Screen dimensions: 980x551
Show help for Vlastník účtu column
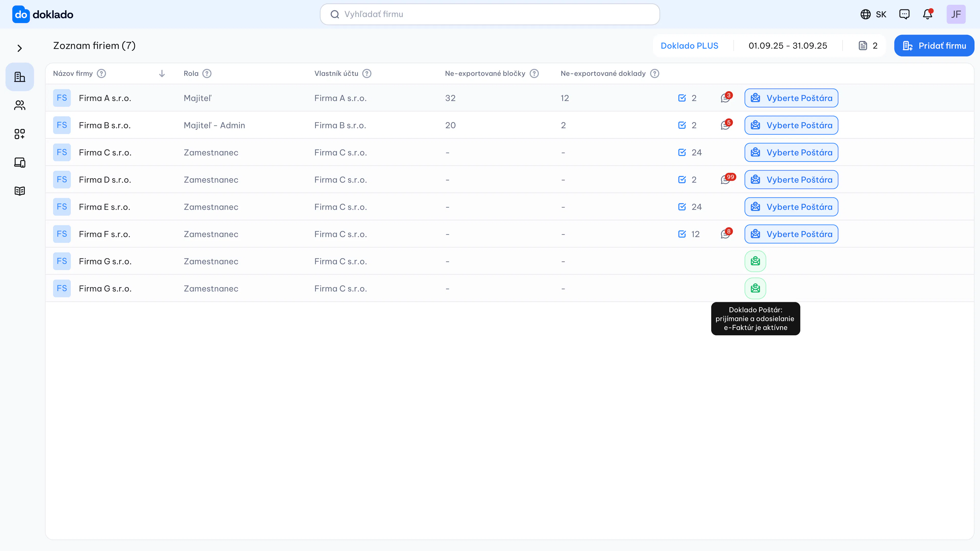(x=367, y=73)
